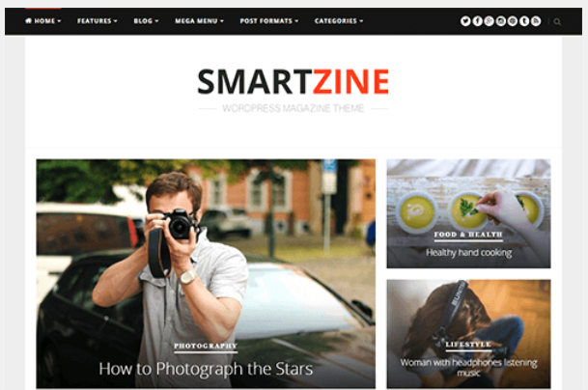
Task: Open the Post Formats menu
Action: (x=268, y=21)
